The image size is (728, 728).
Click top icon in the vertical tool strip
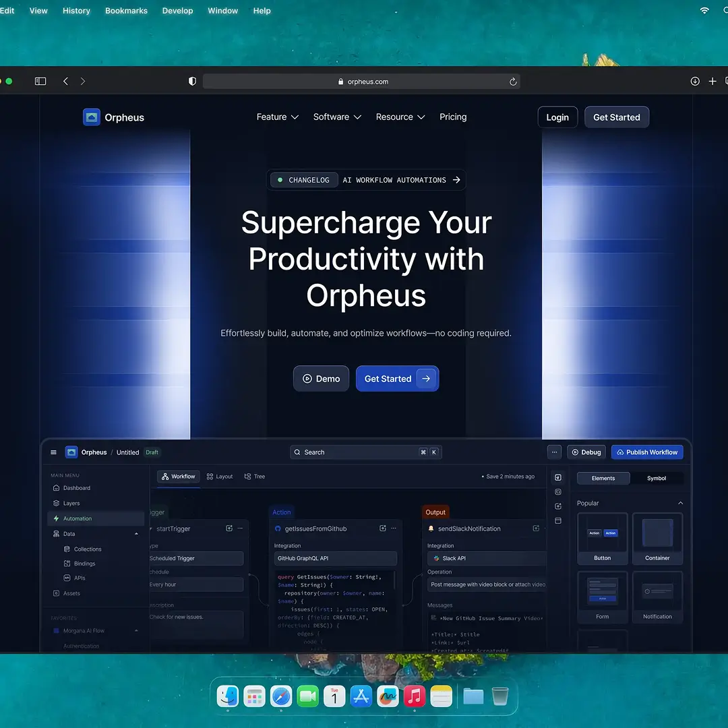click(x=558, y=478)
